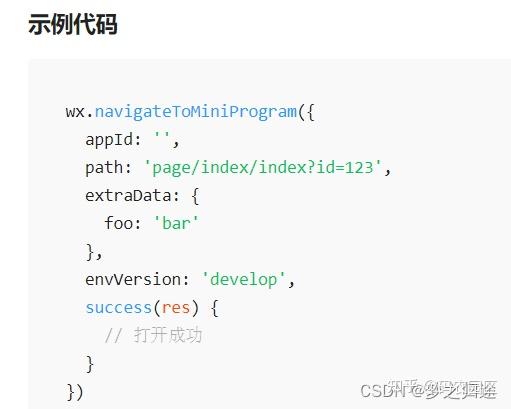Click the 'develop' string value

243,279
